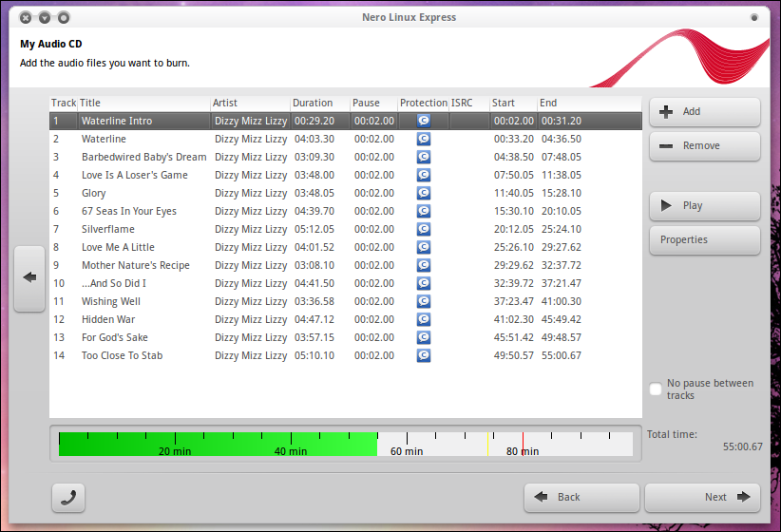Click Dizzy Mizz Lizzy artist cell for Hidden War
The width and height of the screenshot is (781, 532).
point(251,319)
